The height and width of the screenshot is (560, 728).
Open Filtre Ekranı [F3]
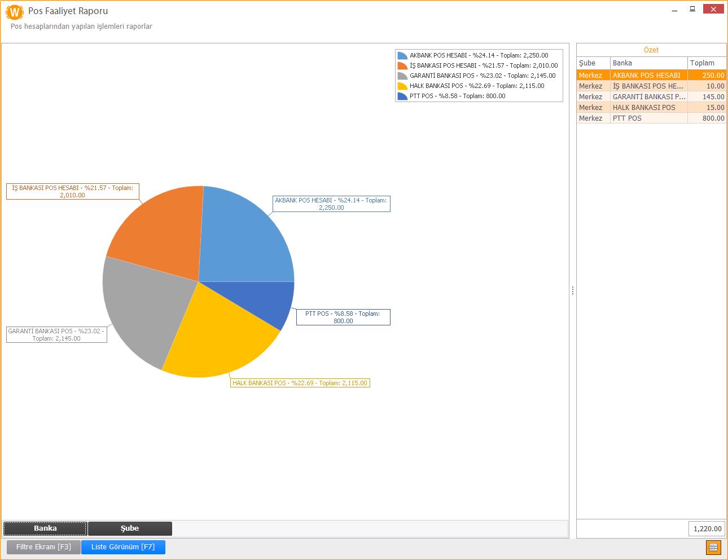(x=43, y=547)
